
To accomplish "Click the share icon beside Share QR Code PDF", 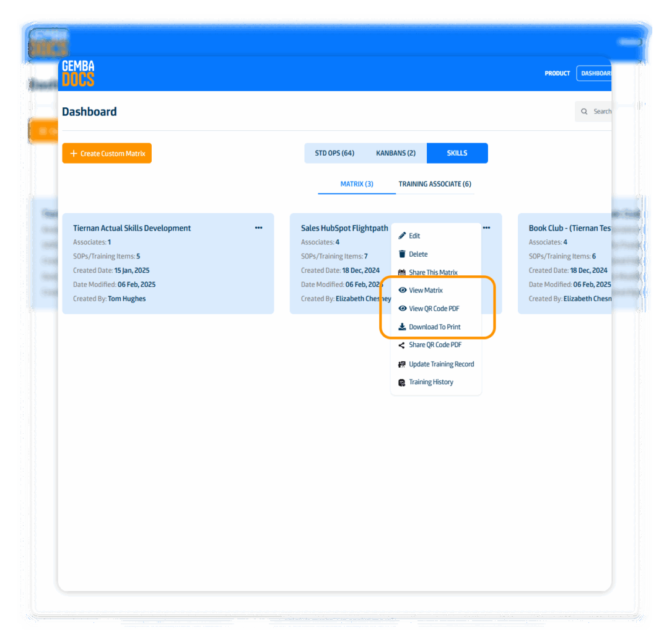I will pos(402,345).
